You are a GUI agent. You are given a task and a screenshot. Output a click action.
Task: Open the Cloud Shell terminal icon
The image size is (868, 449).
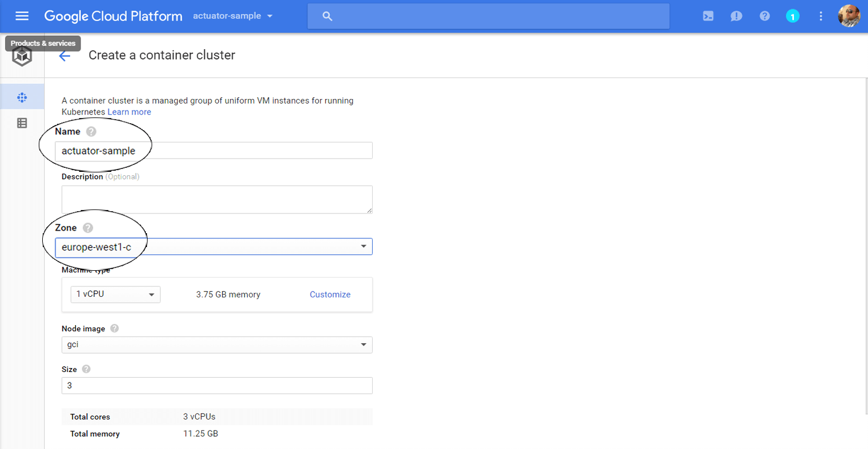(x=708, y=16)
